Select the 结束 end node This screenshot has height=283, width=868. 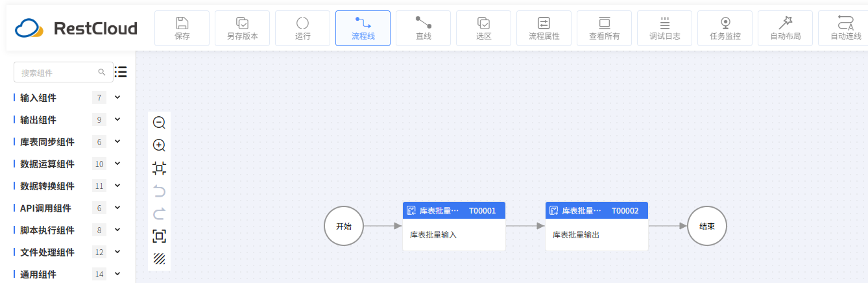[707, 227]
